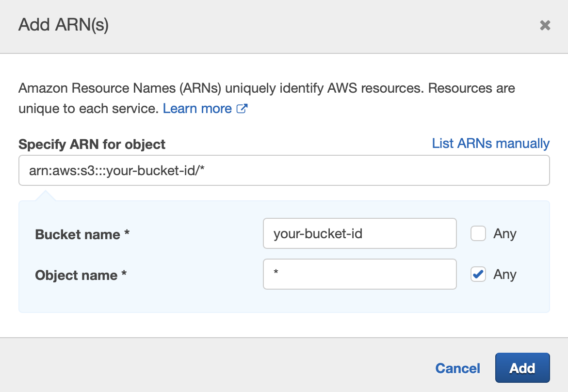Click the Bucket name field label
Image resolution: width=568 pixels, height=392 pixels.
click(x=78, y=235)
